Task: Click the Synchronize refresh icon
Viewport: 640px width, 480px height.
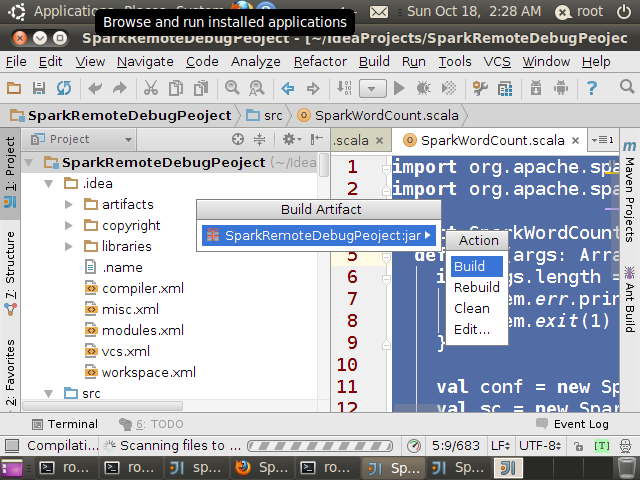Action: 64,88
